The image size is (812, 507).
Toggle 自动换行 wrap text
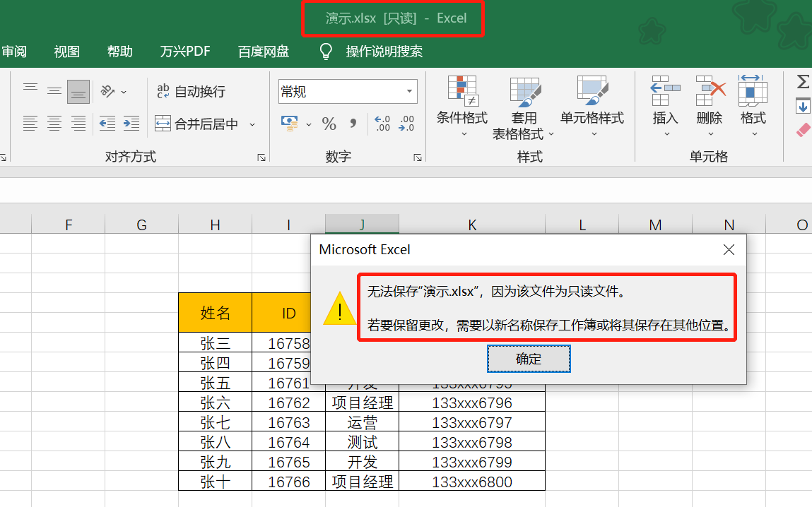coord(191,92)
